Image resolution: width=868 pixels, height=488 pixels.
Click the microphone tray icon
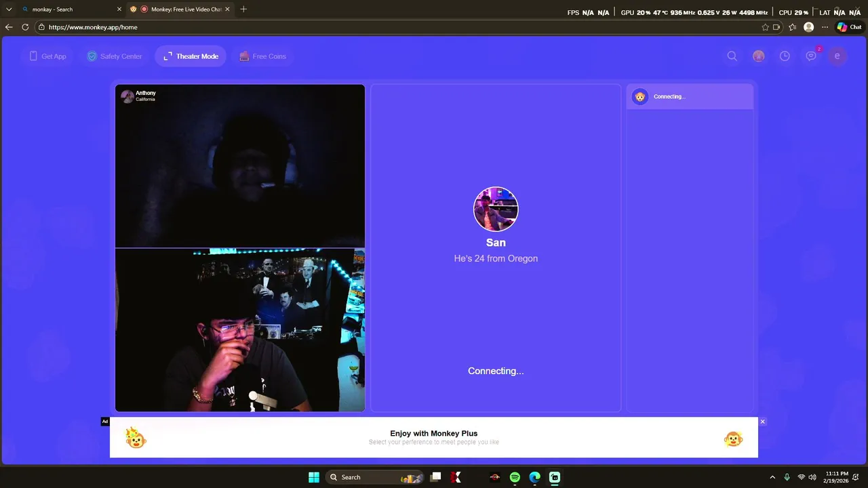click(x=787, y=477)
